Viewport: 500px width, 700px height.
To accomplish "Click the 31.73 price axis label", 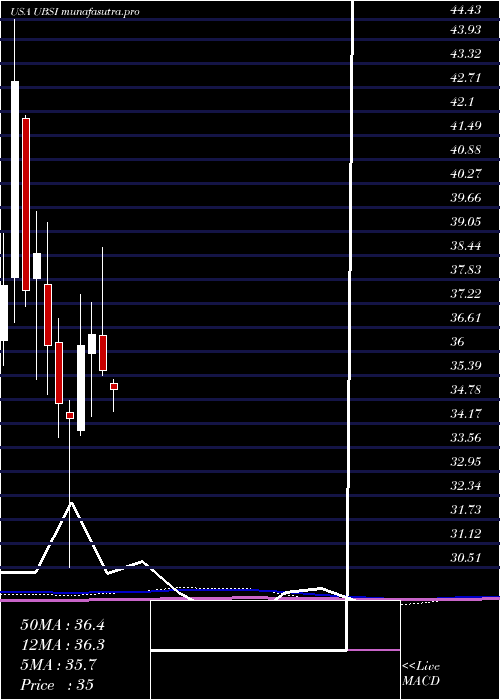I will pos(465,510).
